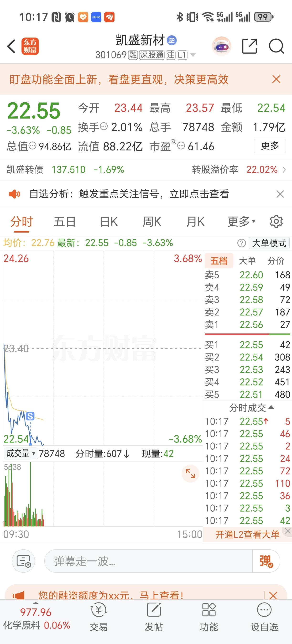Select 卖1 price 22.56 row
Screen dimensions: 292x644
click(247, 324)
